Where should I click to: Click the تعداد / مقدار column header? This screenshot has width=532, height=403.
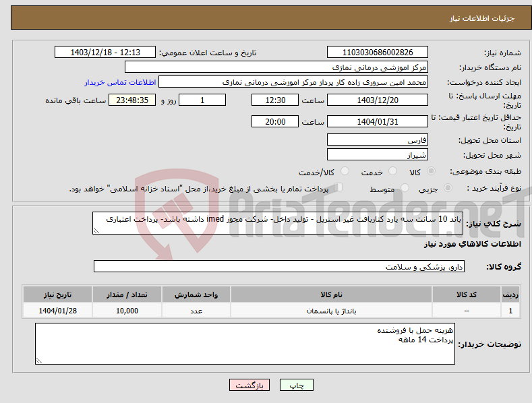(127, 294)
